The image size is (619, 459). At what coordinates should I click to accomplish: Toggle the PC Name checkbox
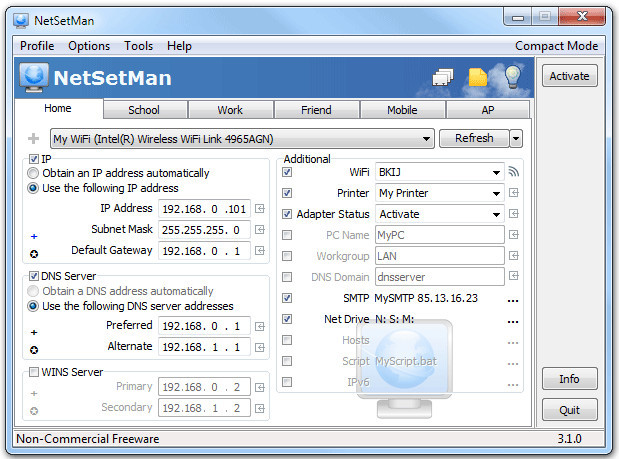coord(288,235)
